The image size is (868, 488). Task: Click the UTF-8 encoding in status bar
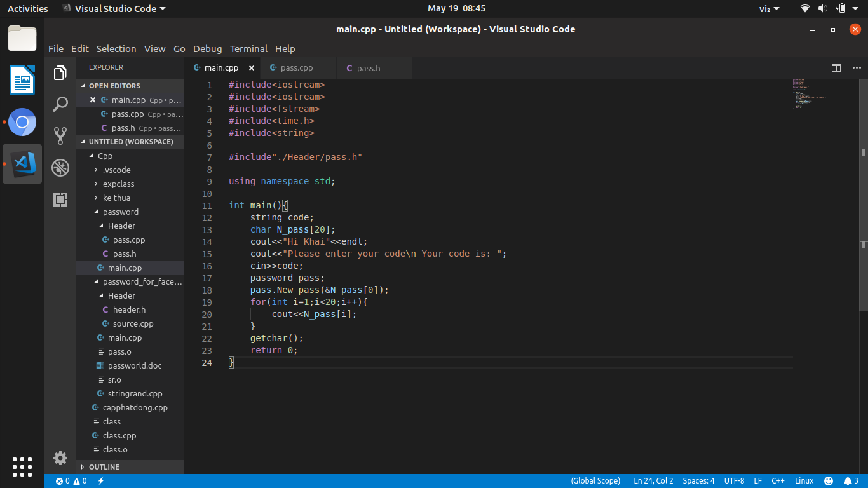coord(734,481)
